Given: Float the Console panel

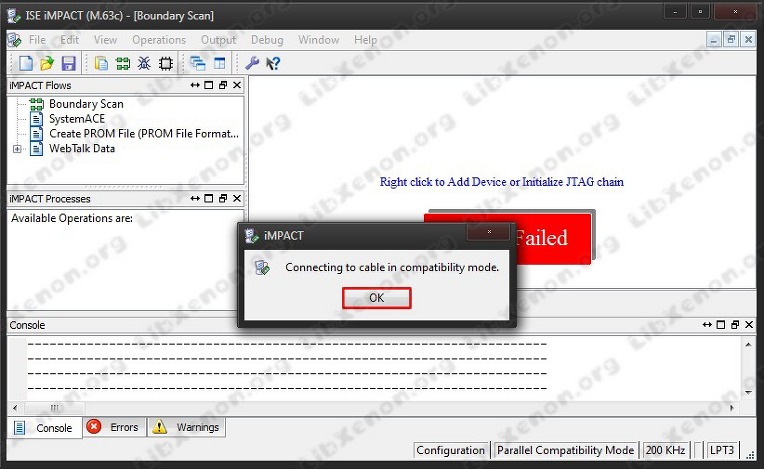Looking at the screenshot, I should 735,325.
